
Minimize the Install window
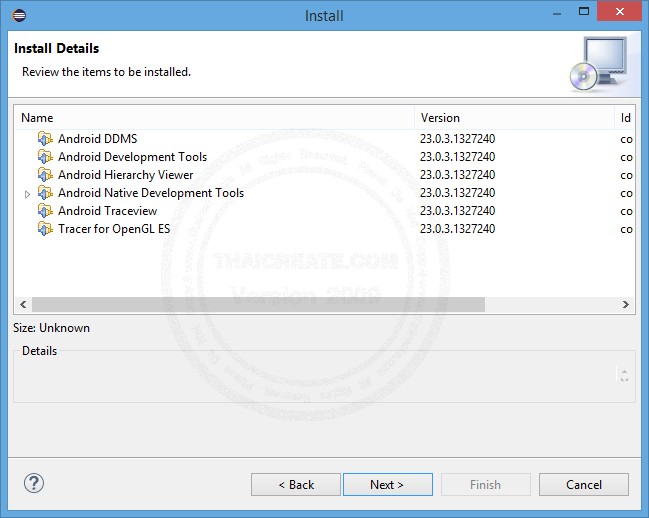(557, 14)
